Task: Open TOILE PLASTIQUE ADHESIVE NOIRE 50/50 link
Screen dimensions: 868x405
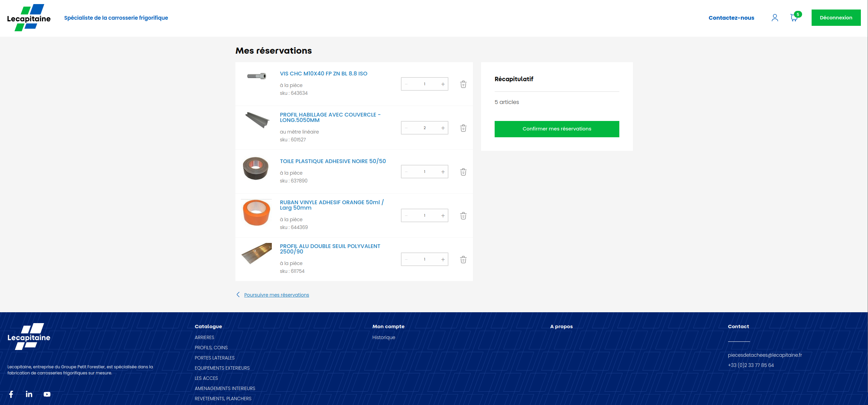Action: (333, 161)
